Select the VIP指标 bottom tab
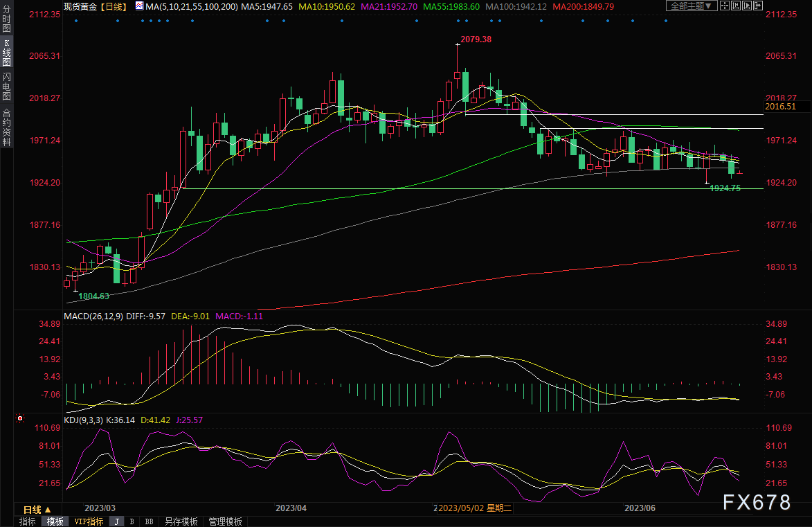Screen dimensions: 812x527 point(89,521)
